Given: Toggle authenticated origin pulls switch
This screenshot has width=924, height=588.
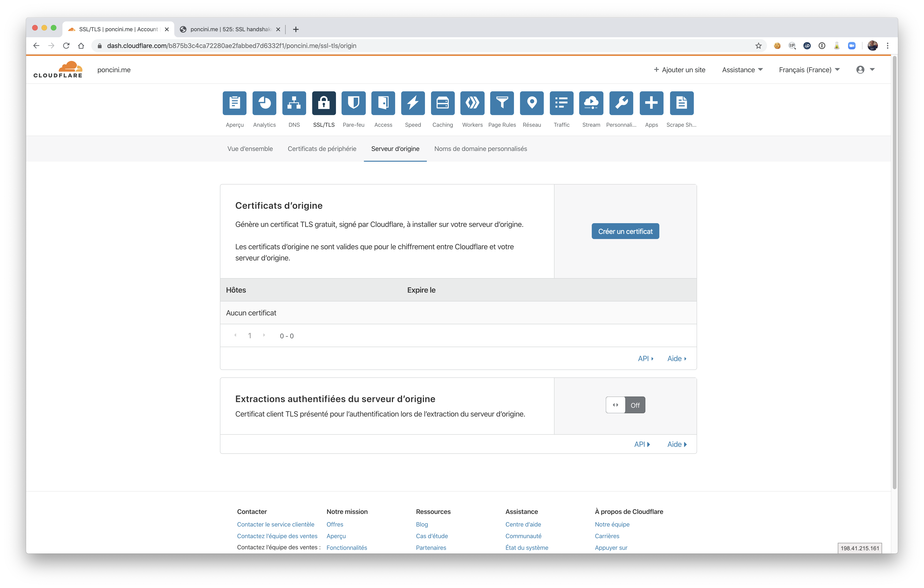Looking at the screenshot, I should point(625,405).
